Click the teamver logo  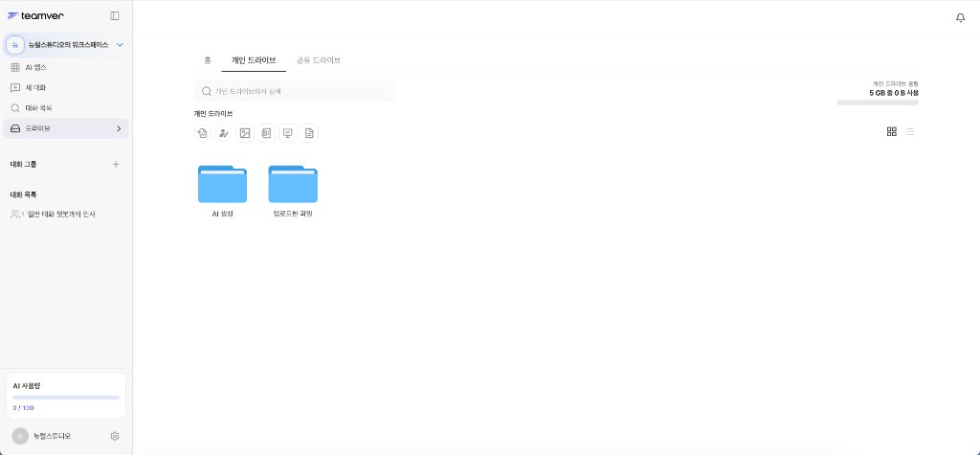click(35, 15)
